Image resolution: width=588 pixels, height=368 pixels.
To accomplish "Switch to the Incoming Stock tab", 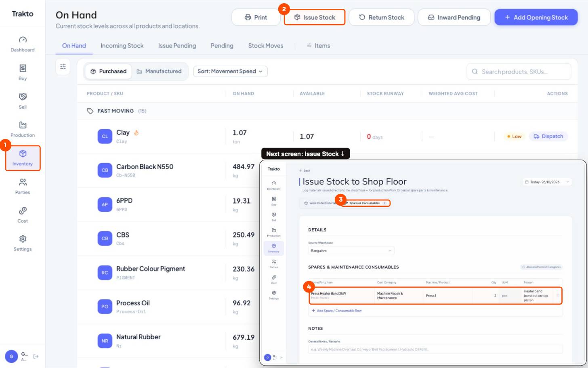I will point(122,46).
